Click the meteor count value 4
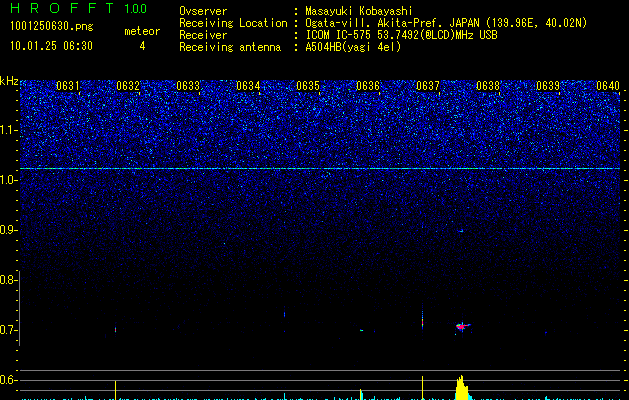The width and height of the screenshot is (629, 400). pyautogui.click(x=142, y=46)
